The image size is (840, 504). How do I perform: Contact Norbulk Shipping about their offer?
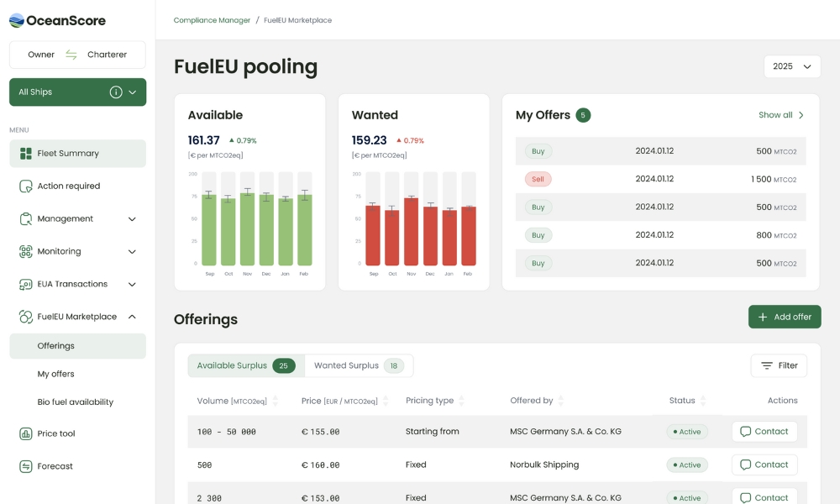[764, 465]
